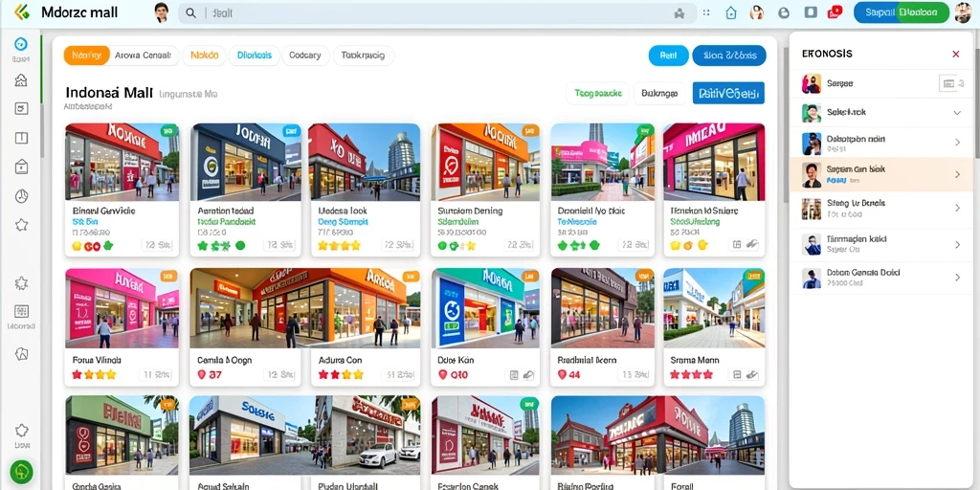Click the gray circular user icon in top bar

coord(784,12)
